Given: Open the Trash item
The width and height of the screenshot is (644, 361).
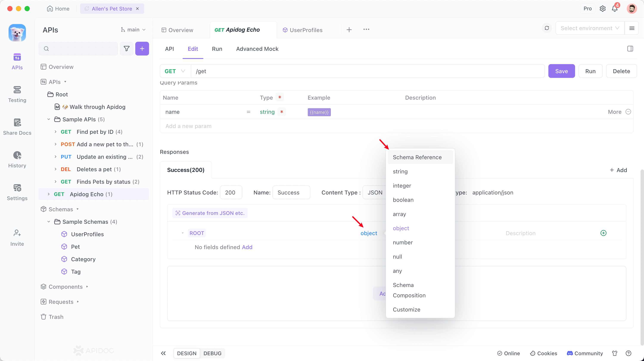Looking at the screenshot, I should click(52, 316).
